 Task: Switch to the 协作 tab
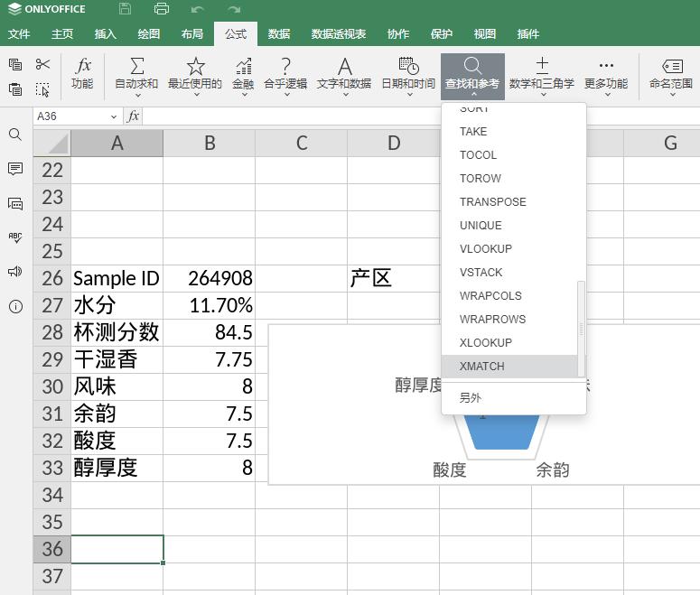pyautogui.click(x=397, y=34)
